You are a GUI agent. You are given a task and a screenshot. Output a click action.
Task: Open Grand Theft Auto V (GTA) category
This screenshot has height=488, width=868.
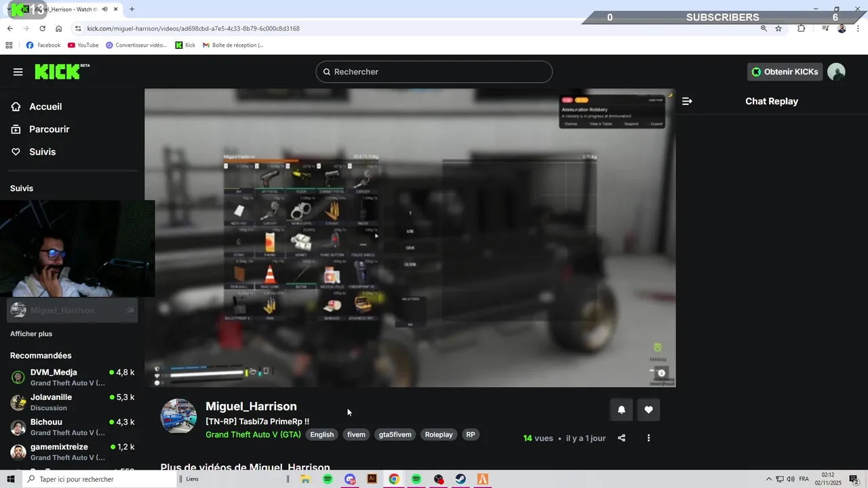(253, 434)
